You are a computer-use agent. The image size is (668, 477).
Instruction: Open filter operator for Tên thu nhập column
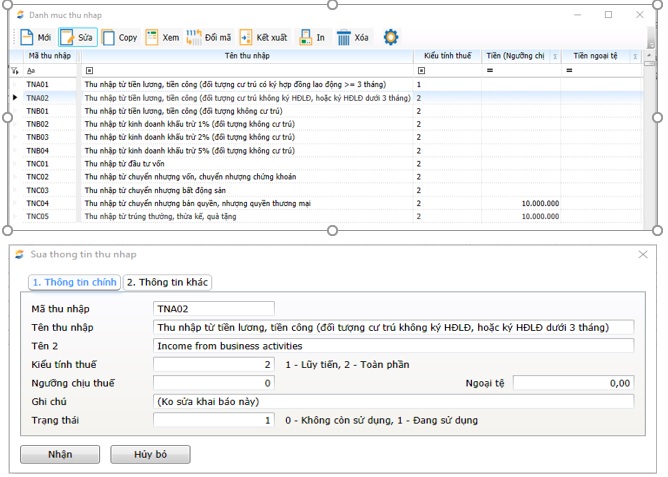tap(89, 71)
